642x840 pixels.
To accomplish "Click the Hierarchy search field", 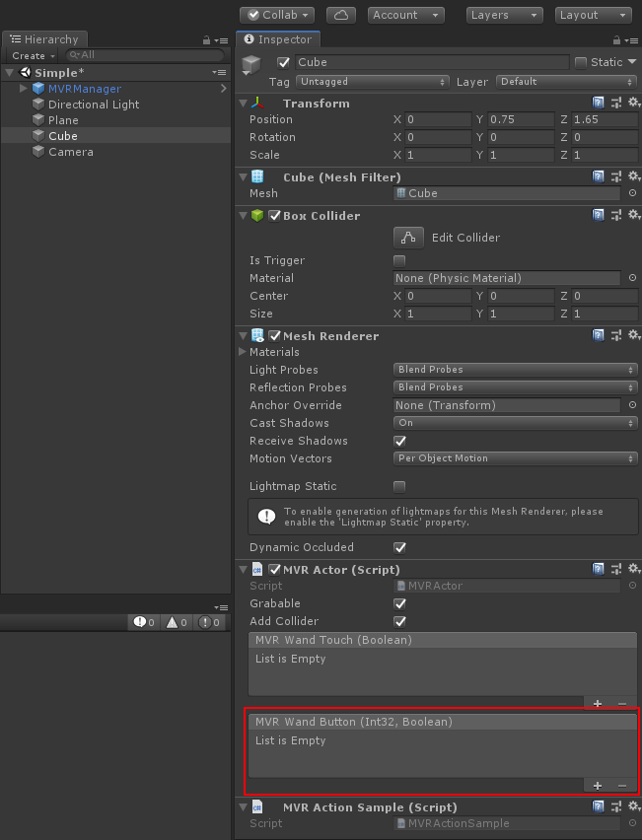I will point(145,55).
